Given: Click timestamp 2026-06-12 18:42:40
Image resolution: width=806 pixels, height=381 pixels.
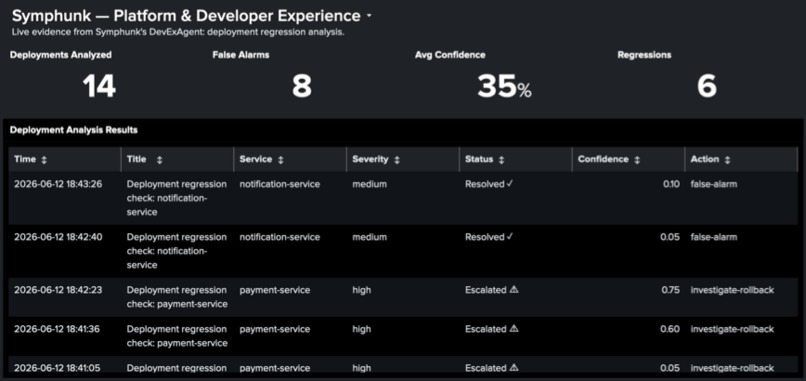Looking at the screenshot, I should (x=58, y=237).
